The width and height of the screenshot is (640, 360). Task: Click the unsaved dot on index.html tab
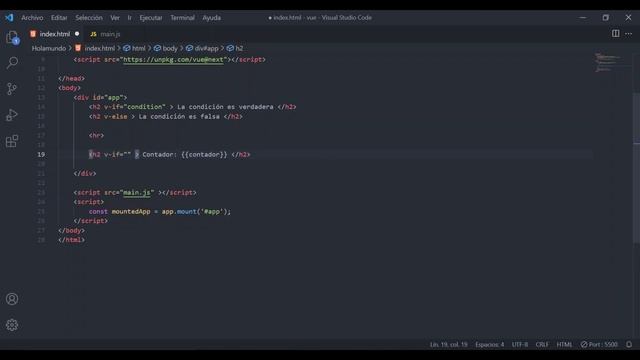pyautogui.click(x=77, y=34)
